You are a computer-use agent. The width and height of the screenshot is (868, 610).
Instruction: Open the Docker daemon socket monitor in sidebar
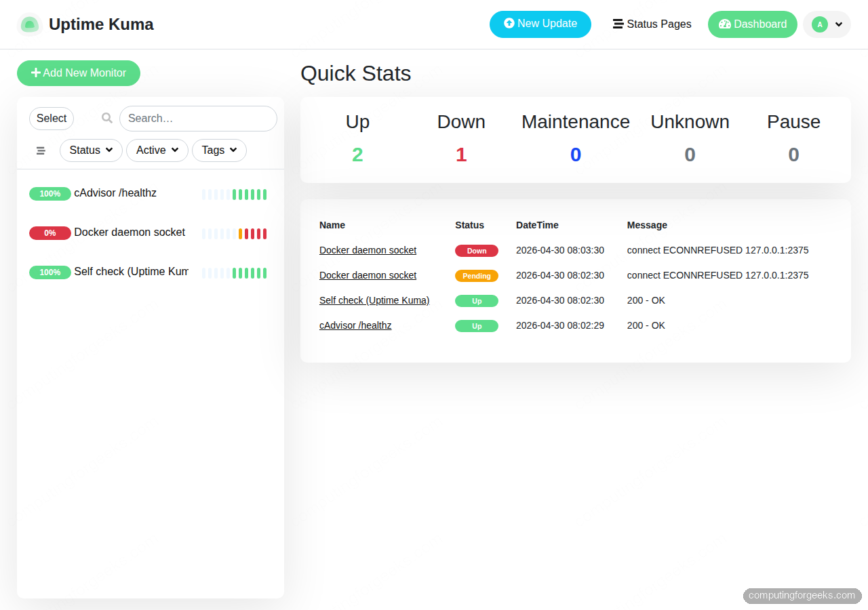point(151,233)
